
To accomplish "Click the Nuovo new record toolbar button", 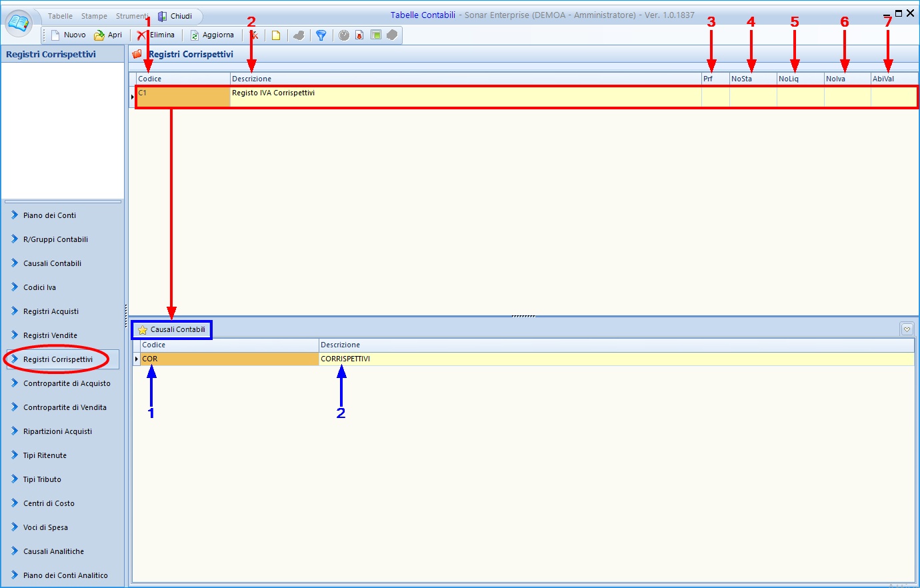I will point(68,35).
